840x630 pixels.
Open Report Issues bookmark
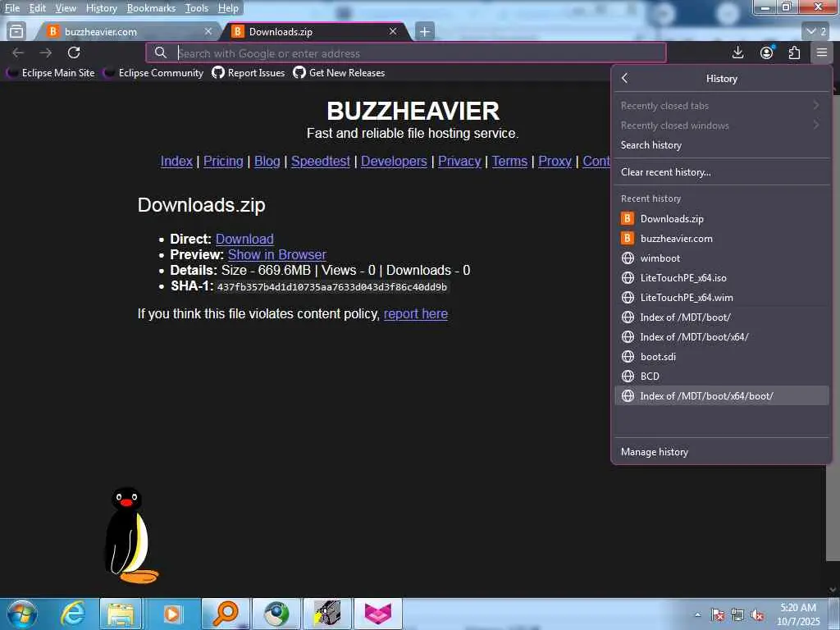[x=249, y=73]
